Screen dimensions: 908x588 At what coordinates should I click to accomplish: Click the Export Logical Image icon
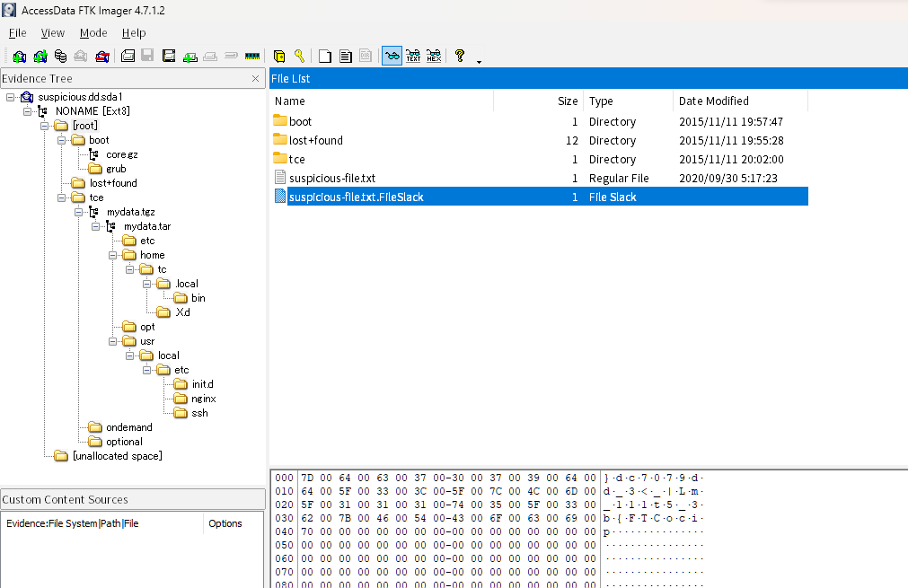click(x=169, y=57)
